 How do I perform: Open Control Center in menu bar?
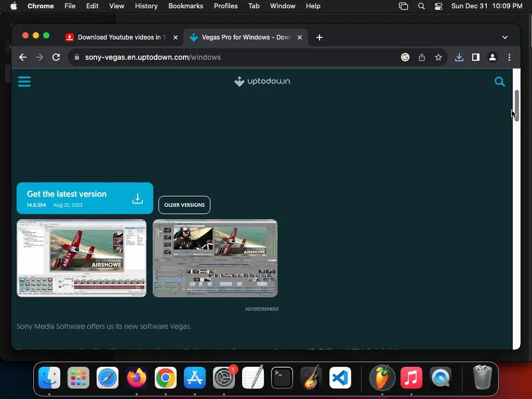point(438,6)
